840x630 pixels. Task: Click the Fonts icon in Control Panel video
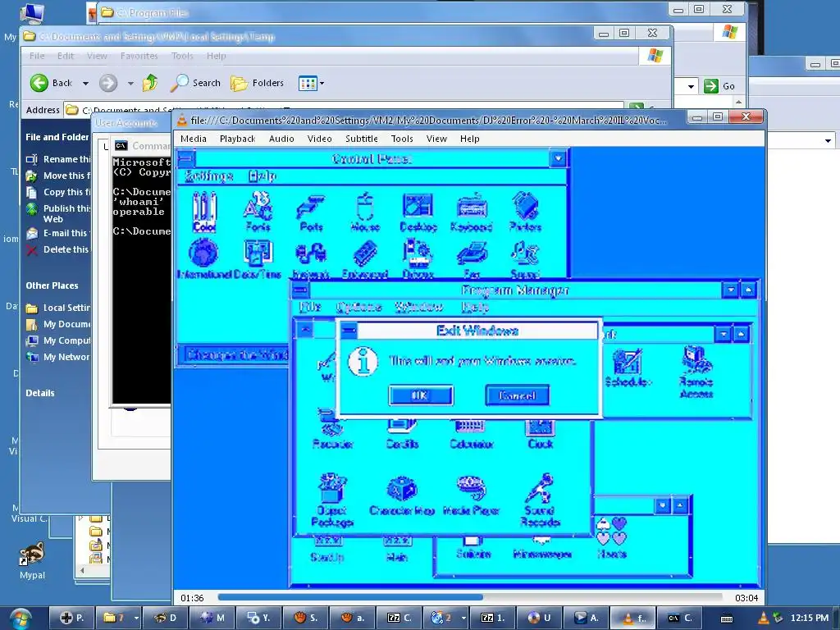[258, 212]
